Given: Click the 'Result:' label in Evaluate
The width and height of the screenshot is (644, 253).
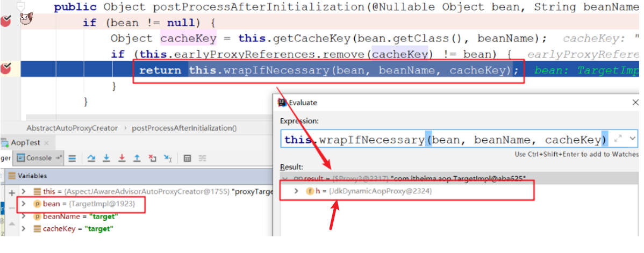Looking at the screenshot, I should (x=291, y=167).
